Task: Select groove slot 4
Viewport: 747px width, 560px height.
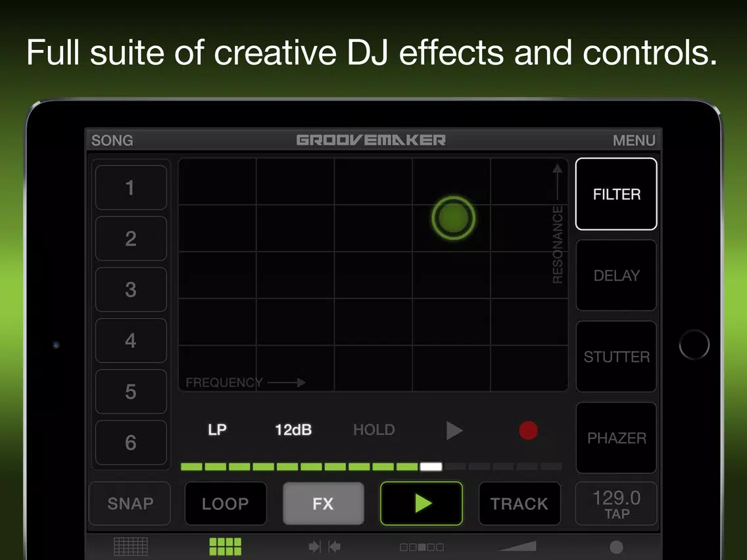Action: [x=131, y=340]
